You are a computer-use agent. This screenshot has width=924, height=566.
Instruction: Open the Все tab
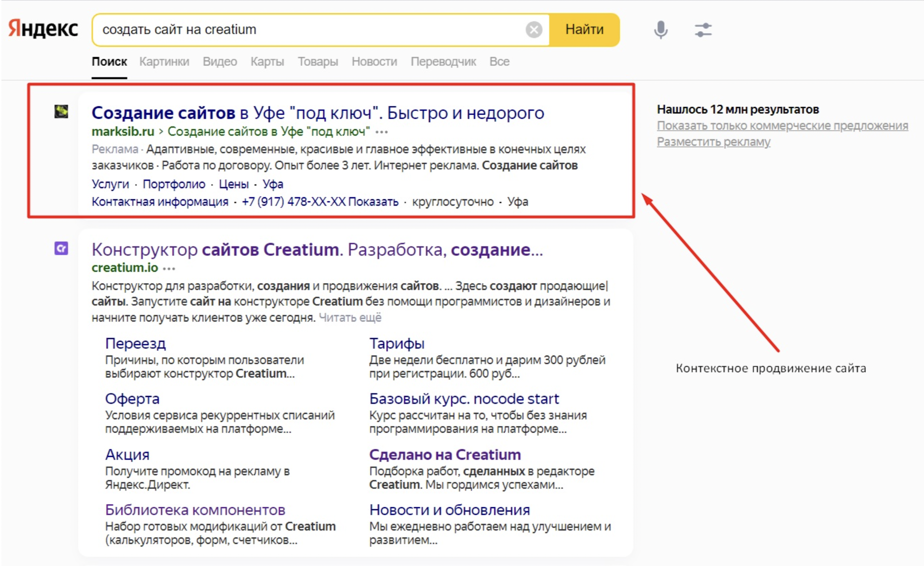(500, 62)
